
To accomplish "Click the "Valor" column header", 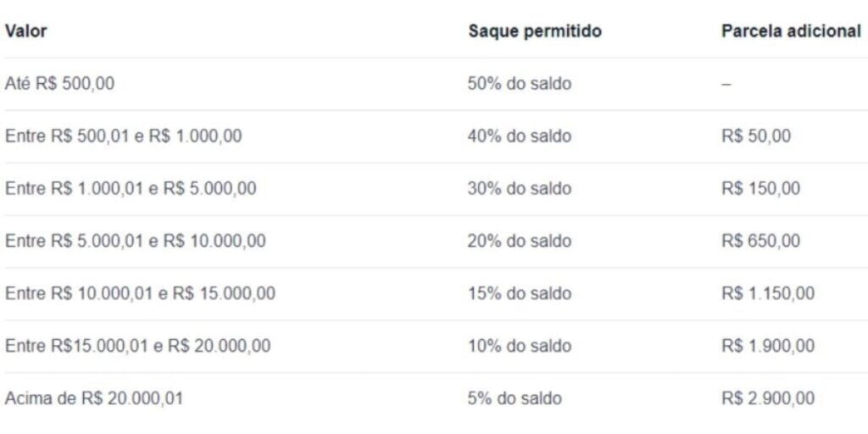I will tap(26, 31).
